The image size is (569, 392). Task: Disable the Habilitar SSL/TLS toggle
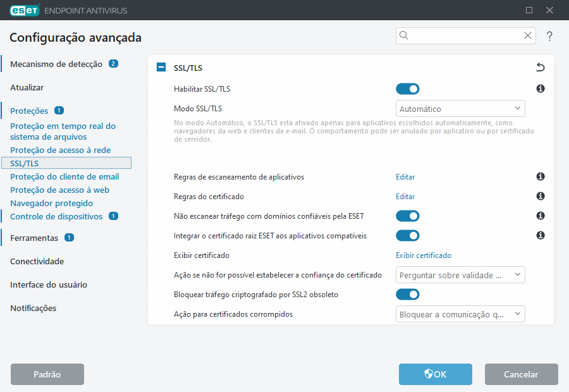pos(407,89)
